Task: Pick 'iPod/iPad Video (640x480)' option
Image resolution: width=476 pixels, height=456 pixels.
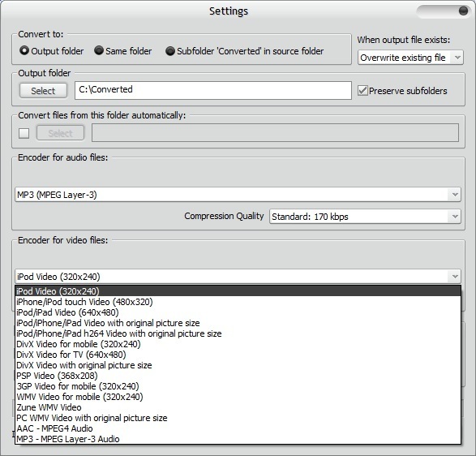Action: pyautogui.click(x=238, y=312)
